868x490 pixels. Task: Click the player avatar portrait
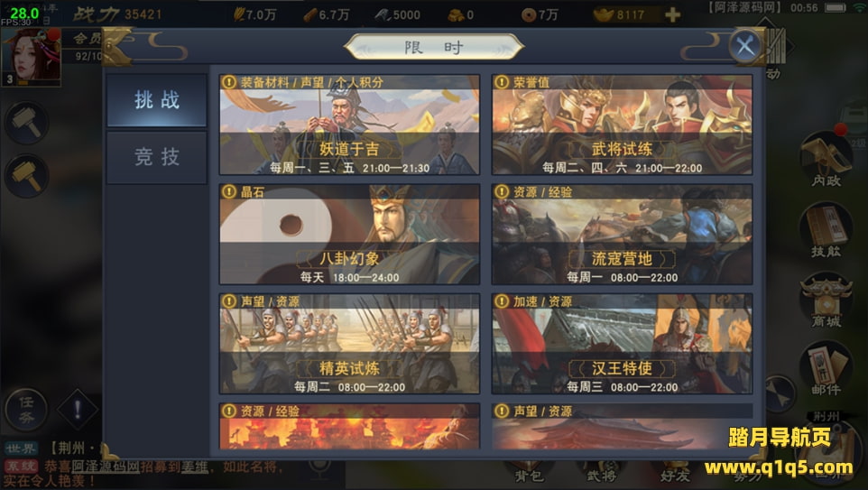coord(31,57)
